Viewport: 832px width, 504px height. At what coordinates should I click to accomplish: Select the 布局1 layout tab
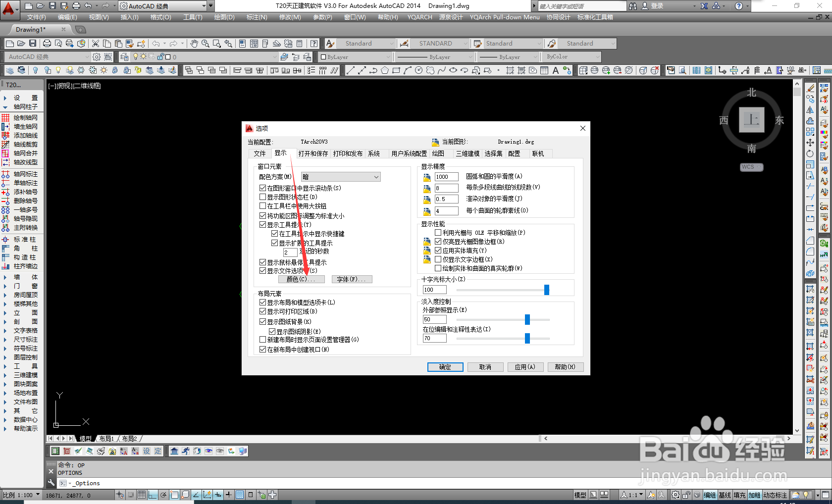[x=106, y=439]
